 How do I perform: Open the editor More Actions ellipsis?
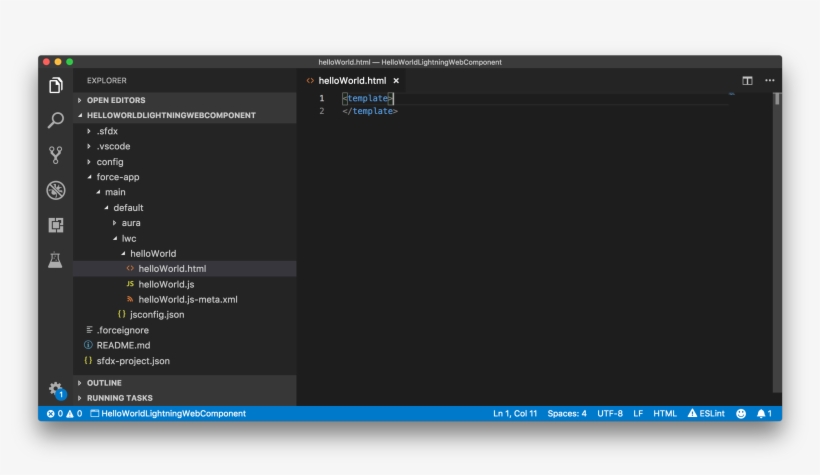coord(770,81)
